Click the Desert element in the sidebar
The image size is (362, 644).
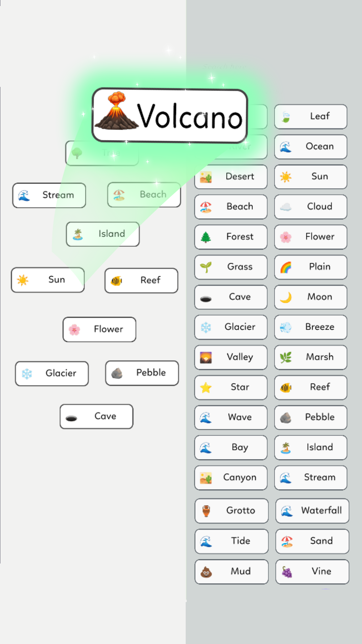(231, 177)
